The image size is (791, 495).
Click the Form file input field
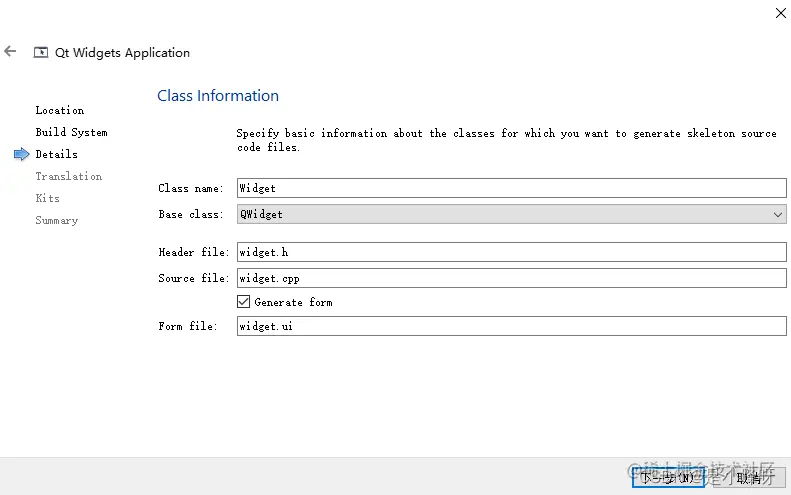[x=512, y=326]
